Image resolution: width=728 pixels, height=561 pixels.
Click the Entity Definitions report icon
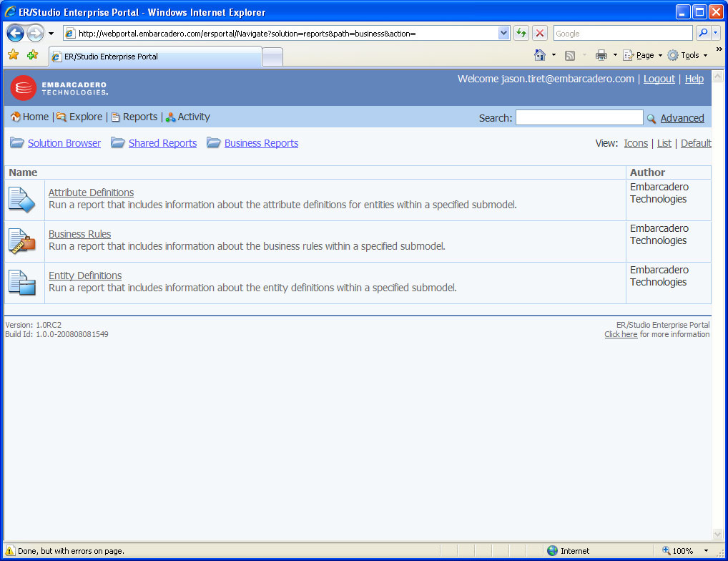pyautogui.click(x=22, y=283)
